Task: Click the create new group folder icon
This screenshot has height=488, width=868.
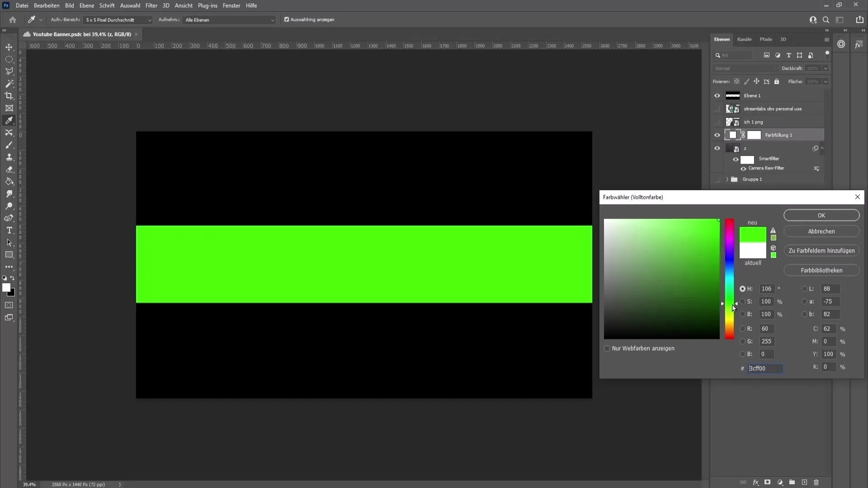Action: (792, 482)
